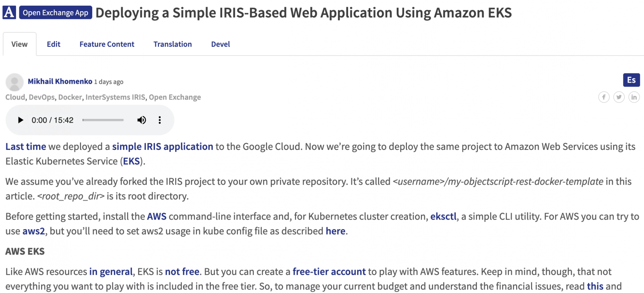Click the 'this' link about financial issues

pyautogui.click(x=595, y=286)
